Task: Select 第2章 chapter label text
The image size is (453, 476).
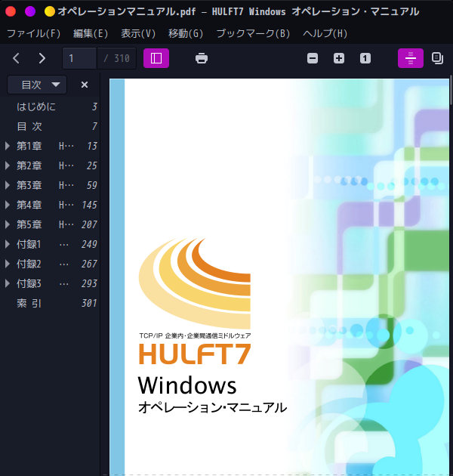Action: coord(29,165)
